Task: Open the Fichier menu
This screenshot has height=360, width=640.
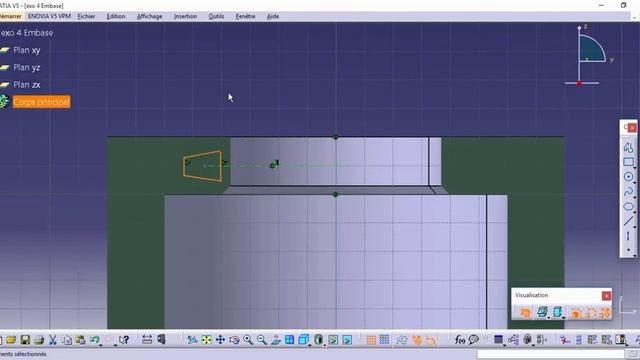Action: click(86, 16)
